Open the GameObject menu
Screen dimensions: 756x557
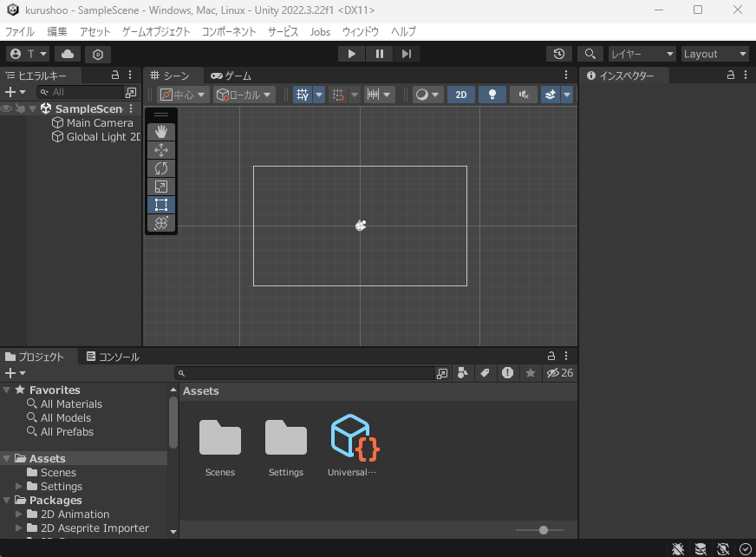point(156,32)
